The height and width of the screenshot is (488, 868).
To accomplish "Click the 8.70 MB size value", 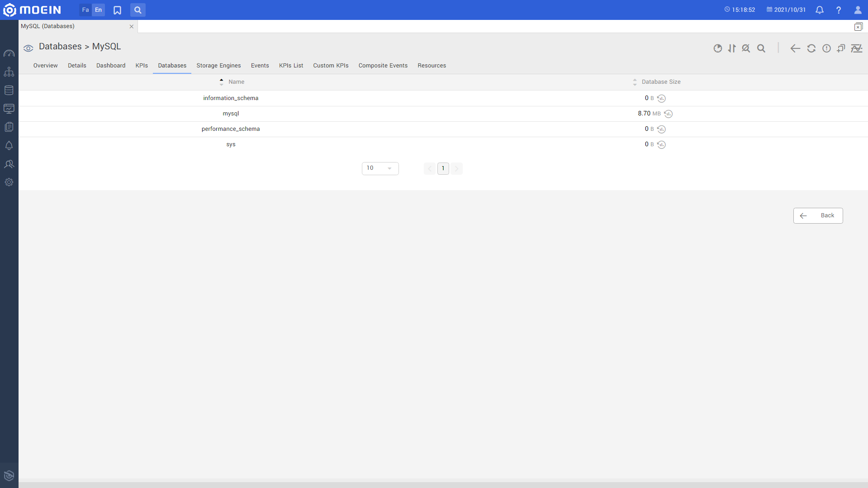I will click(x=649, y=114).
